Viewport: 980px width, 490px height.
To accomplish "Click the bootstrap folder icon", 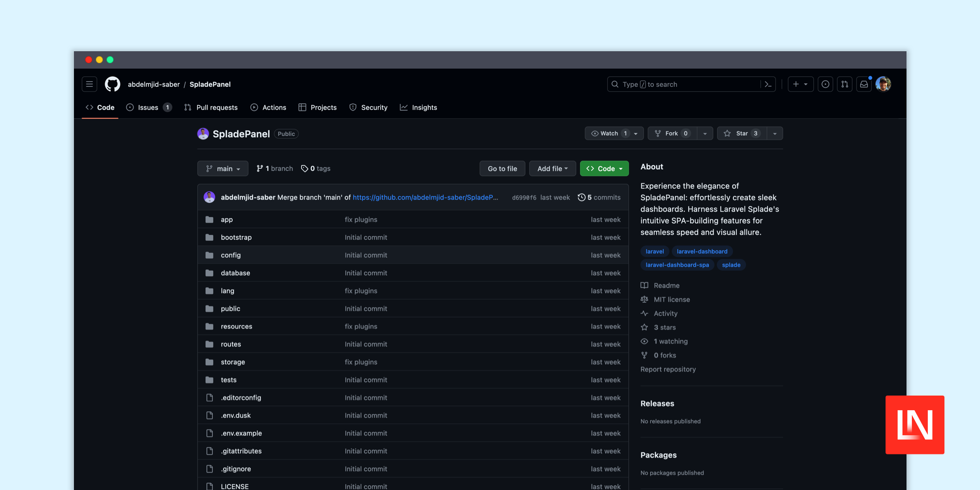I will point(209,237).
